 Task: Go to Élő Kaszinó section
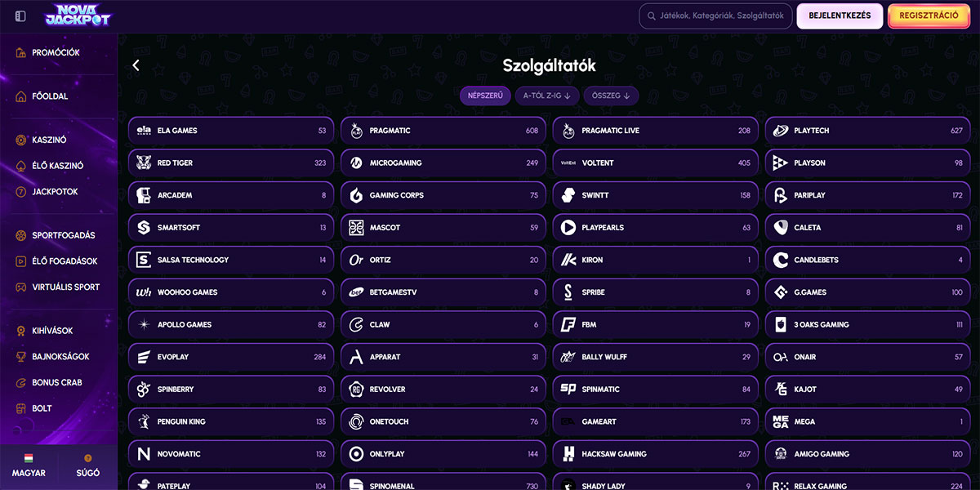click(x=57, y=166)
